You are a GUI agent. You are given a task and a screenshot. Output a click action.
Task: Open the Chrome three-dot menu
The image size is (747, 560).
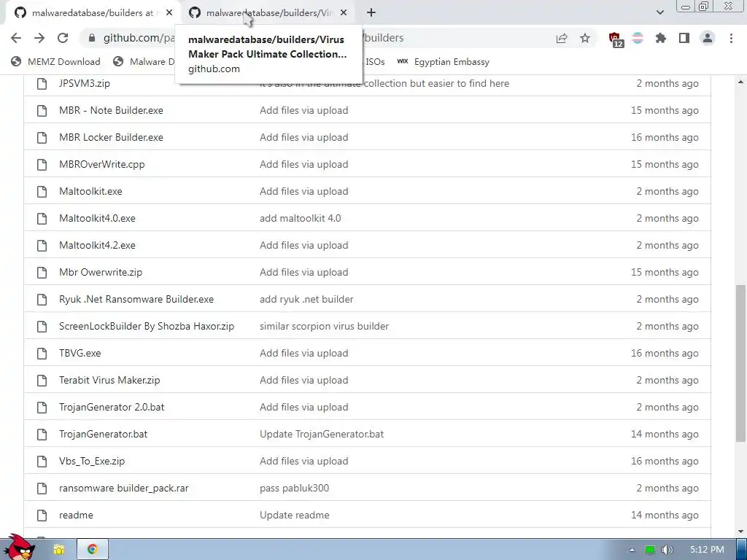tap(731, 38)
